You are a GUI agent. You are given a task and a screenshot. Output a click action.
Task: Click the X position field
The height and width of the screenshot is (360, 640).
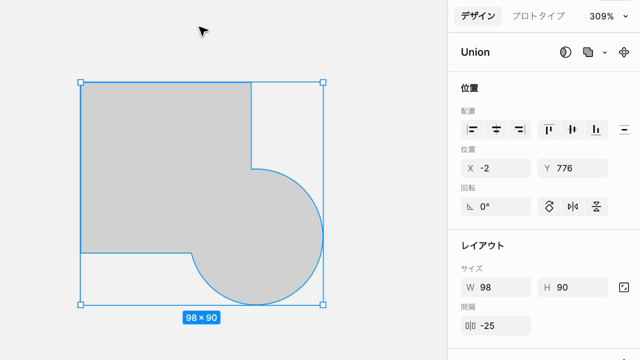[x=496, y=168]
